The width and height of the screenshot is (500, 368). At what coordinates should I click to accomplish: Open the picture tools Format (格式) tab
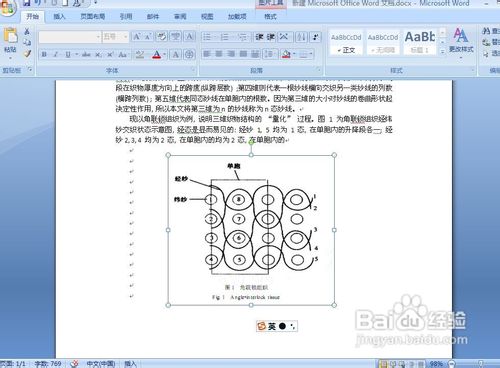pos(270,16)
